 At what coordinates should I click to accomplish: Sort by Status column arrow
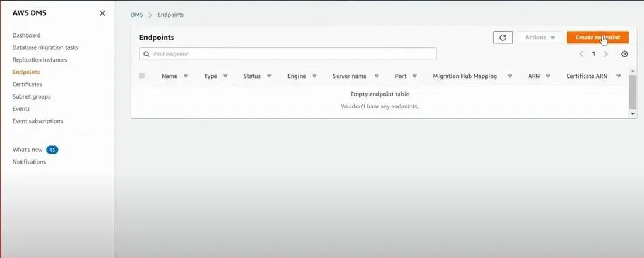coord(269,76)
